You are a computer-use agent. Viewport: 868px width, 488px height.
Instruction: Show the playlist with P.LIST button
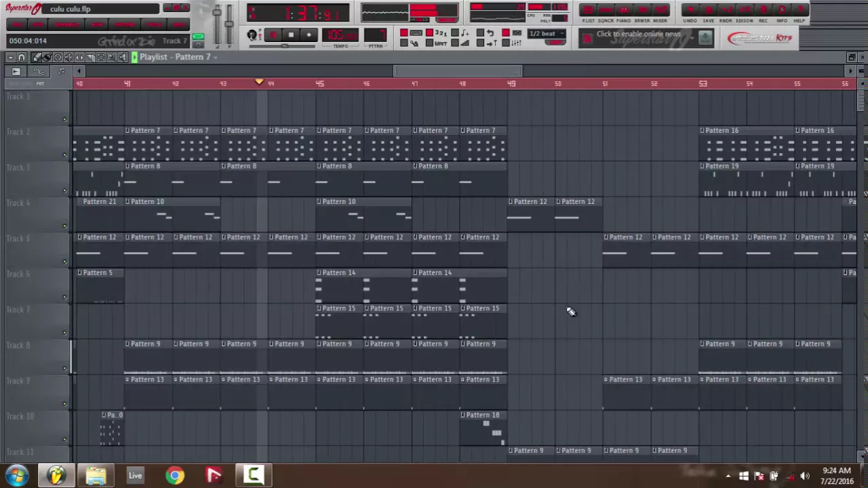click(589, 9)
